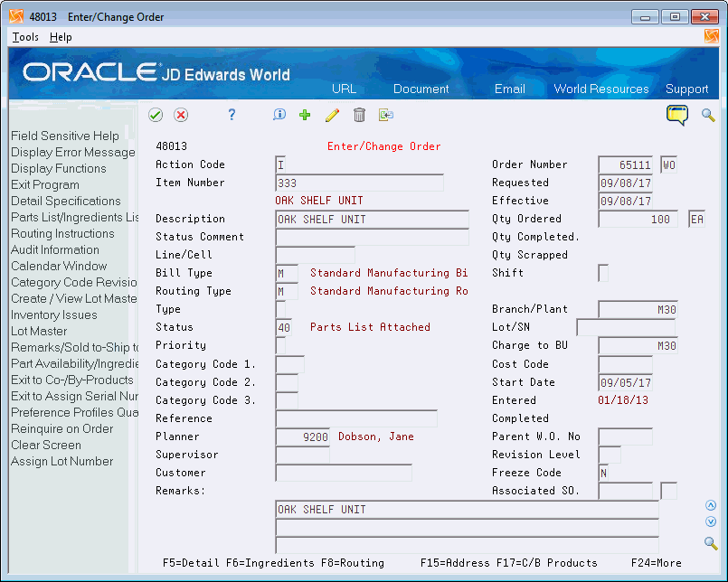Click F24=More function key text
This screenshot has width=728, height=582.
(656, 563)
